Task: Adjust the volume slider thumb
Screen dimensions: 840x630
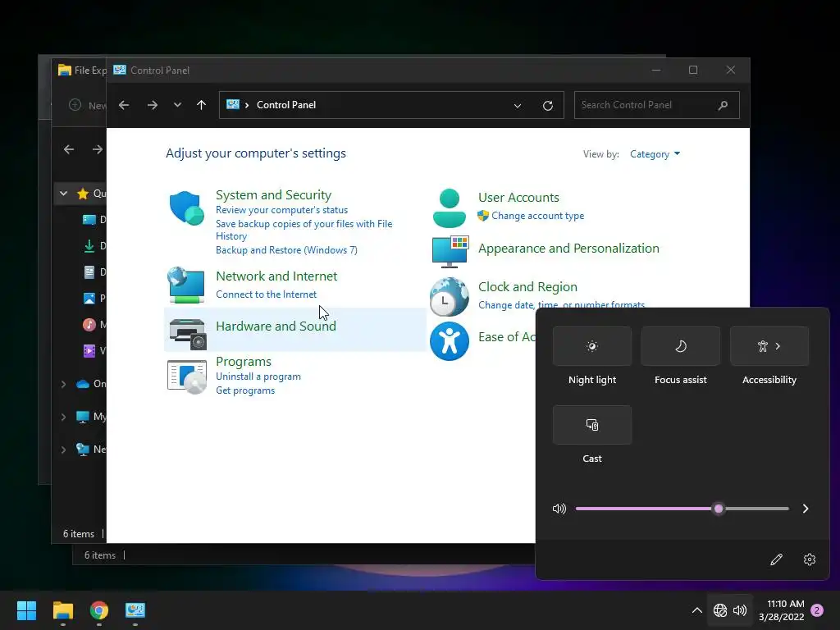Action: [x=719, y=509]
